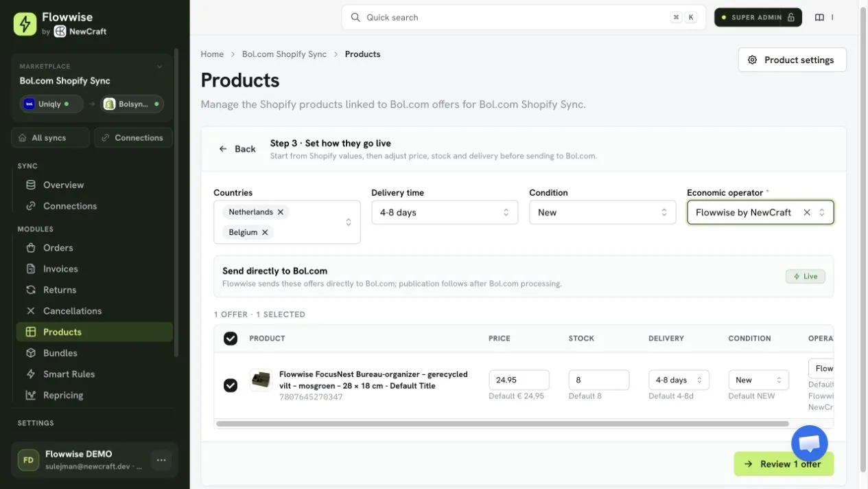
Task: Click the NewCraft logo icon
Action: point(60,32)
